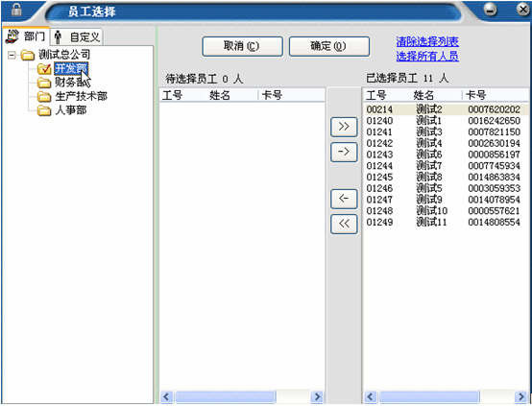Open the 自定义 tab
The image size is (532, 406).
click(77, 36)
